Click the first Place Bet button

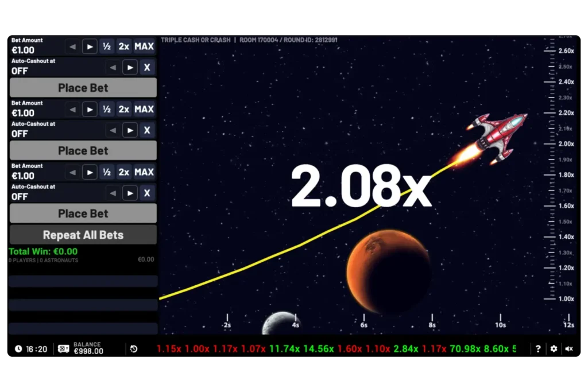(83, 88)
